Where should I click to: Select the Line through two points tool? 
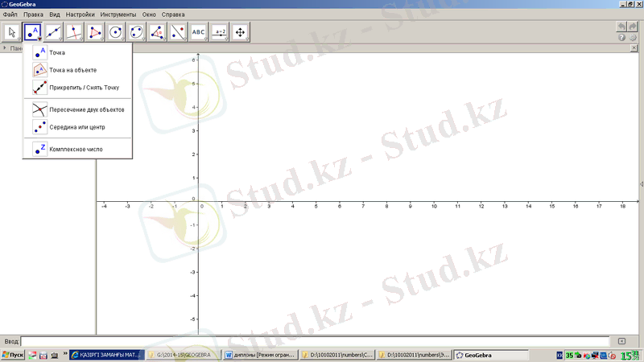53,32
